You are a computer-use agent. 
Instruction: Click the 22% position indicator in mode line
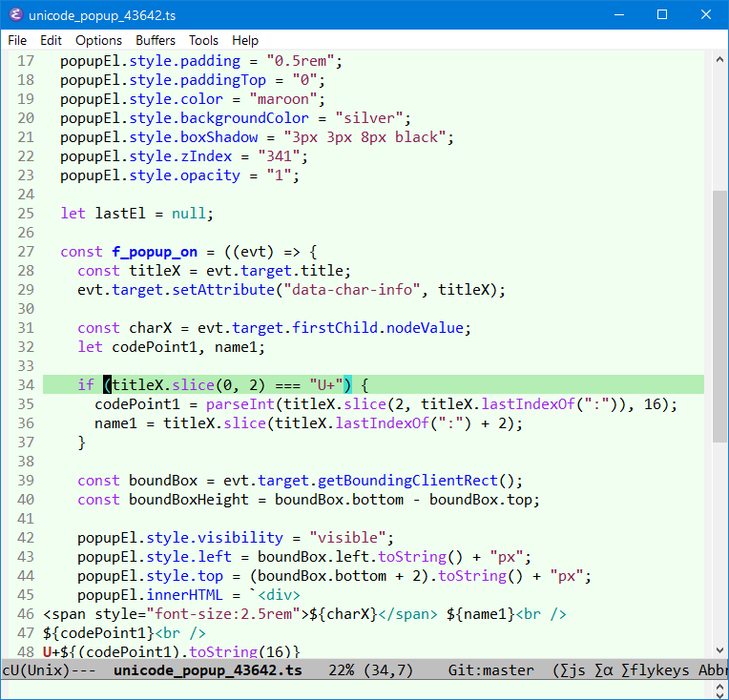[x=342, y=670]
